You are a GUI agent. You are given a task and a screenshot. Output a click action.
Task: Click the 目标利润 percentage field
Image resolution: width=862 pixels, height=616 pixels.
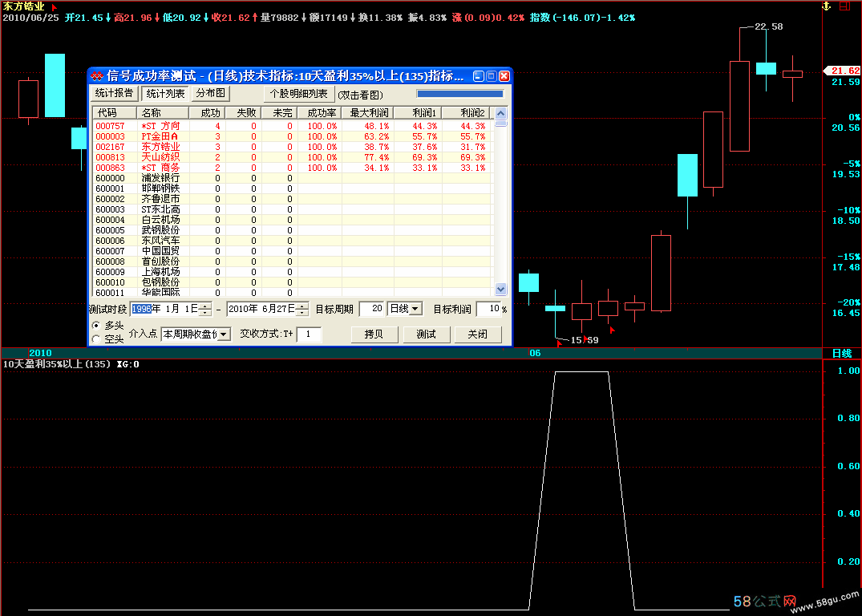click(488, 309)
